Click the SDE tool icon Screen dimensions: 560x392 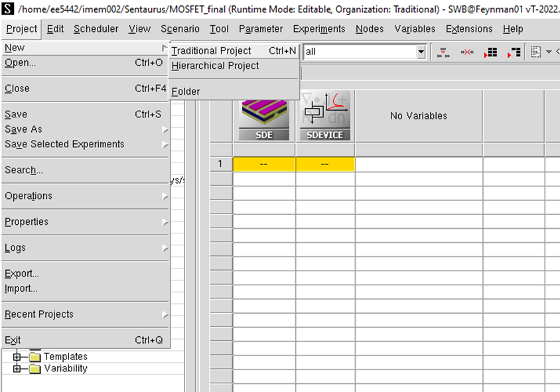click(x=263, y=116)
